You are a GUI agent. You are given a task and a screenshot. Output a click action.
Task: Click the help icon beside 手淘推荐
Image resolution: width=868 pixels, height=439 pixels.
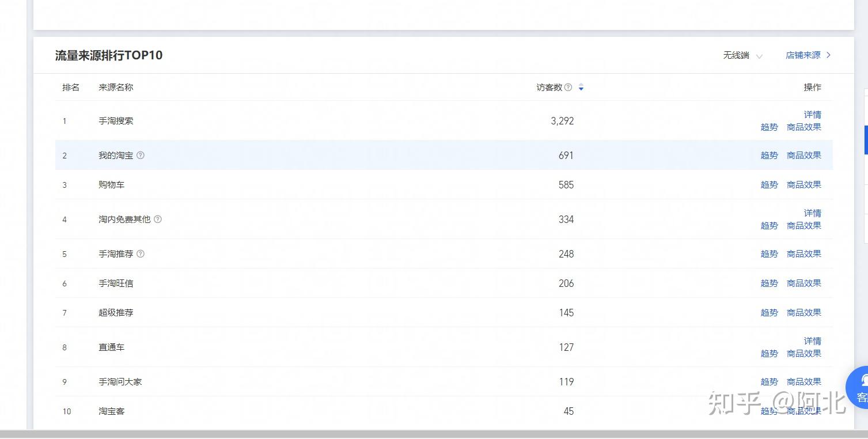pyautogui.click(x=140, y=254)
